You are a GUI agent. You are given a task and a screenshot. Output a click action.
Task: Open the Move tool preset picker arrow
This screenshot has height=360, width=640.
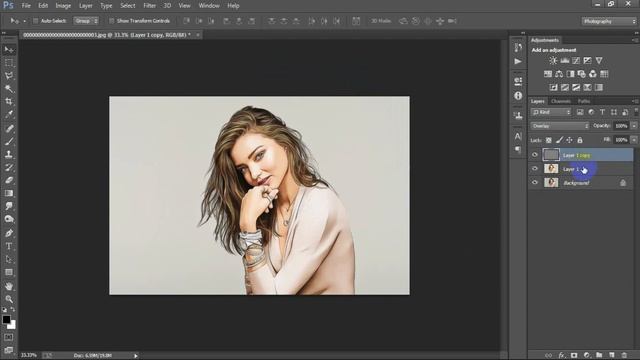(24, 21)
